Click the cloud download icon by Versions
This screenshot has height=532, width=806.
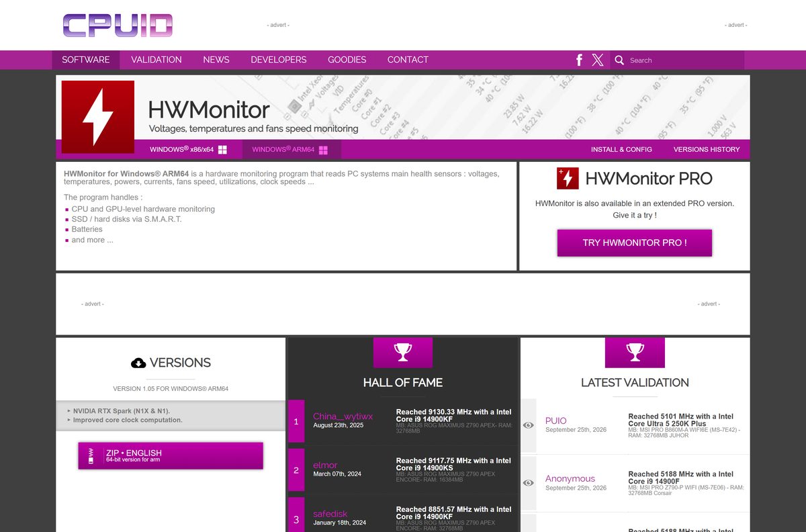(x=138, y=363)
